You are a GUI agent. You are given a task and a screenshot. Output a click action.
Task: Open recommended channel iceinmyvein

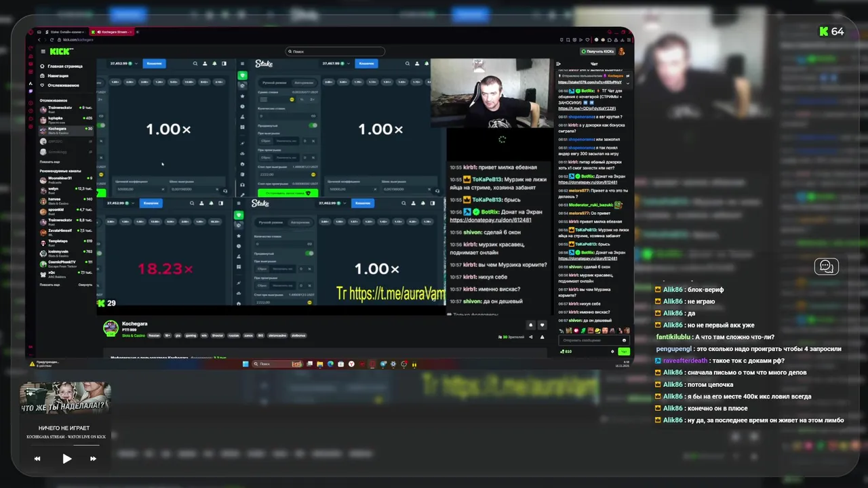pos(65,253)
